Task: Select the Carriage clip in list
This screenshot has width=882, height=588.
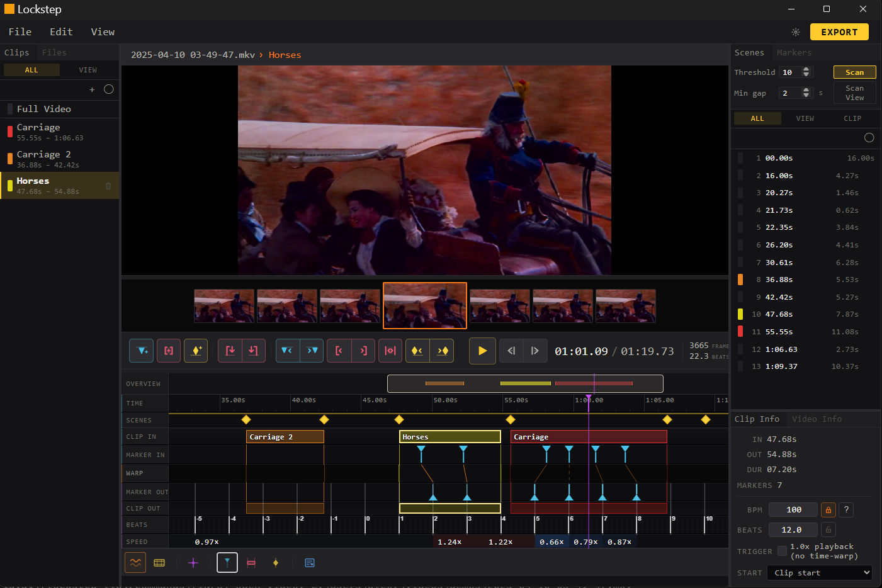Action: 60,132
